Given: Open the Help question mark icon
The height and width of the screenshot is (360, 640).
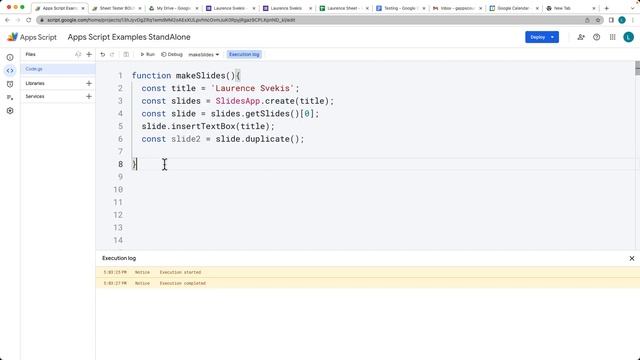Looking at the screenshot, I should [x=597, y=37].
